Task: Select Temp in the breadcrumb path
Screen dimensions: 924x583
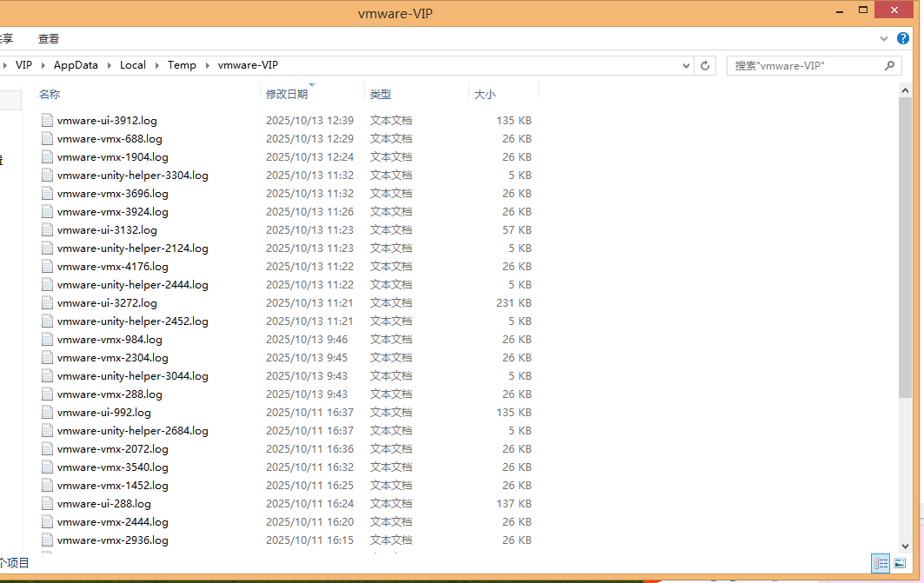Action: pyautogui.click(x=182, y=65)
